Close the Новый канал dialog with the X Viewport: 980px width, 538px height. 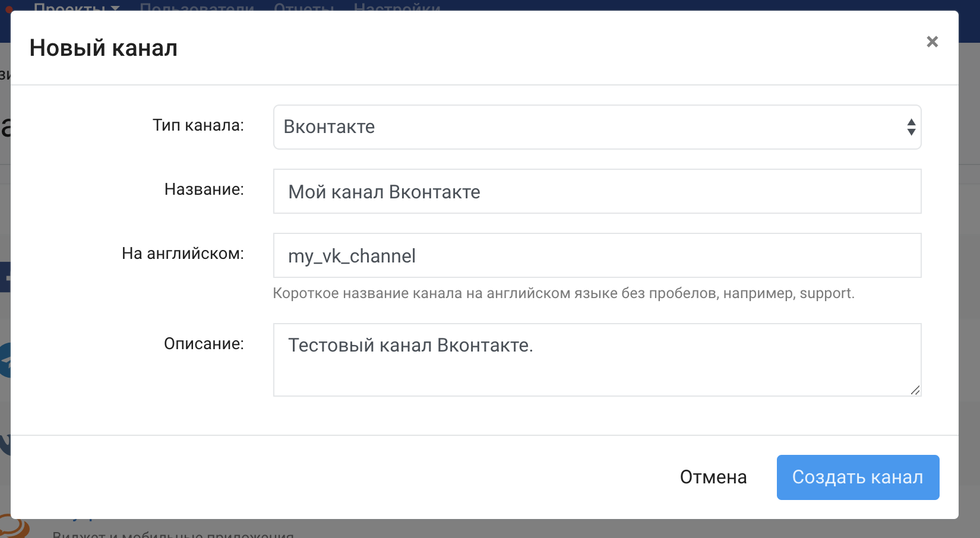[932, 42]
